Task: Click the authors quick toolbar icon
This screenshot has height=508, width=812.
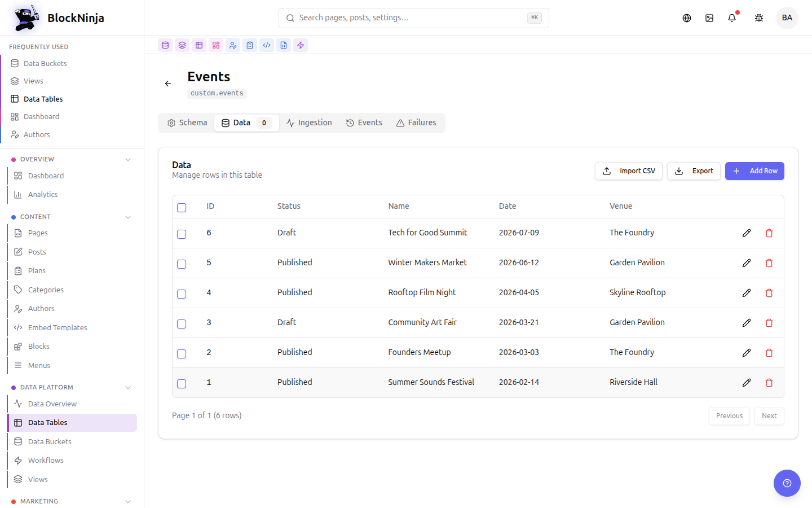Action: point(233,45)
